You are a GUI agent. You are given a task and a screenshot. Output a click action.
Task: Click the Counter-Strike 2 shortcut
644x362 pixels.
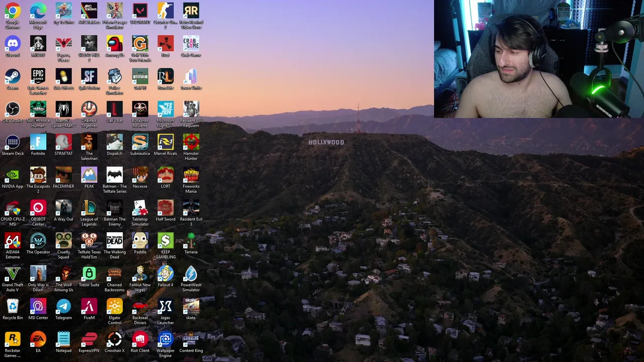coord(166,15)
